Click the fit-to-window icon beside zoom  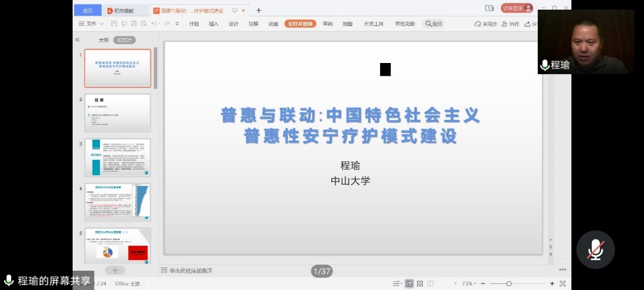tap(562, 283)
